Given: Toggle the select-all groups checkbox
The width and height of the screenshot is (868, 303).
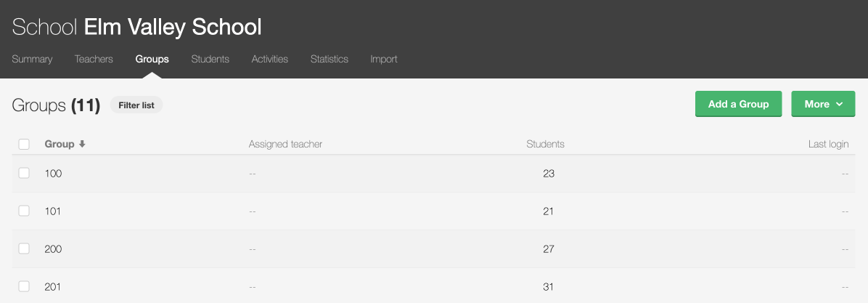Looking at the screenshot, I should point(24,144).
